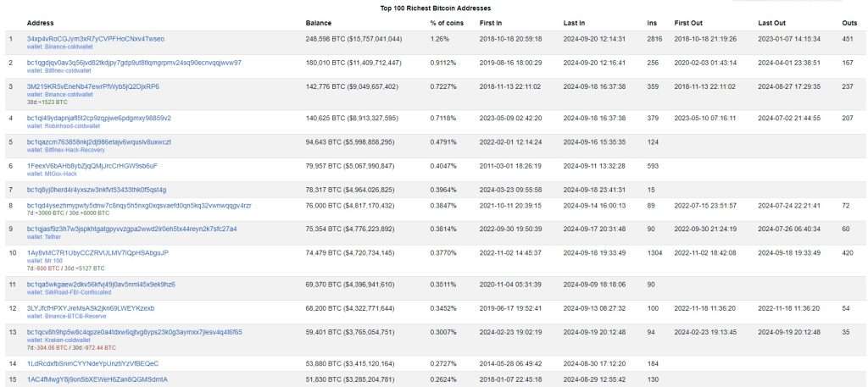Viewport: 868px width, 387px height.
Task: Sort table by Balance column header
Action: 318,22
